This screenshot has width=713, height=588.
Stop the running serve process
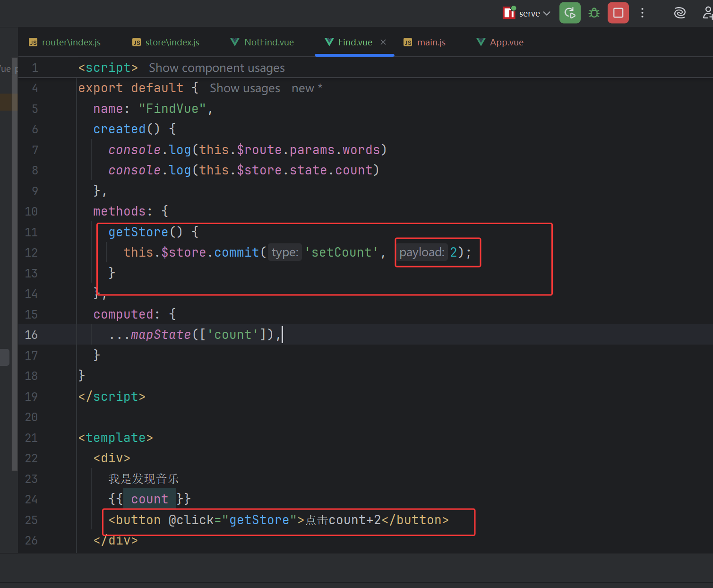point(618,13)
